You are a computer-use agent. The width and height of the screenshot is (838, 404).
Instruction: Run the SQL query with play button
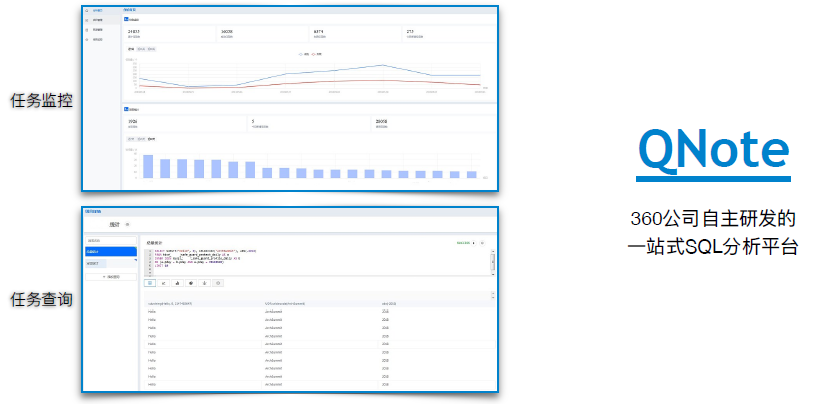click(474, 243)
